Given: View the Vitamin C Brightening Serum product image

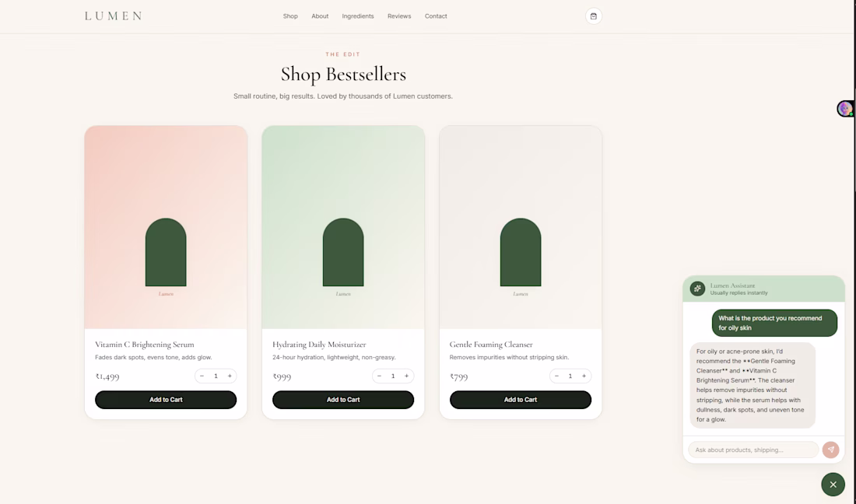Looking at the screenshot, I should (x=166, y=227).
